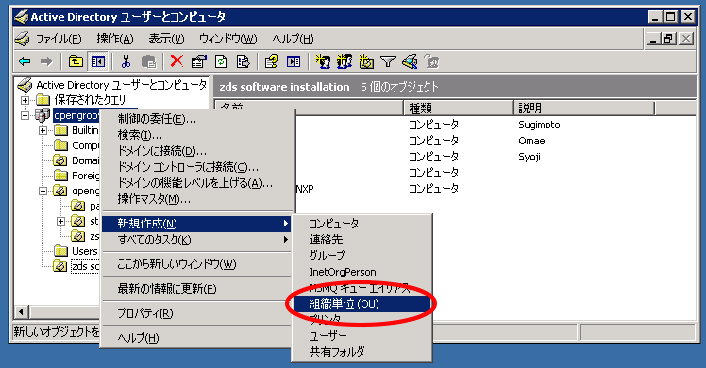Screen dimensions: 706x368
Task: Click the Sugimoto description cell
Action: pyautogui.click(x=539, y=125)
